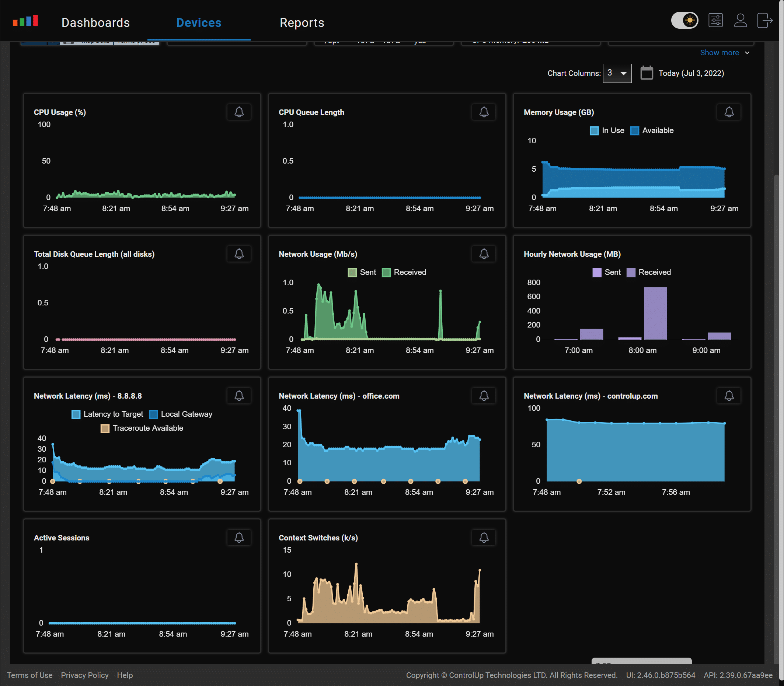Screen dimensions: 784x686
Task: Click the Network Usage alert bell icon
Action: tap(484, 253)
